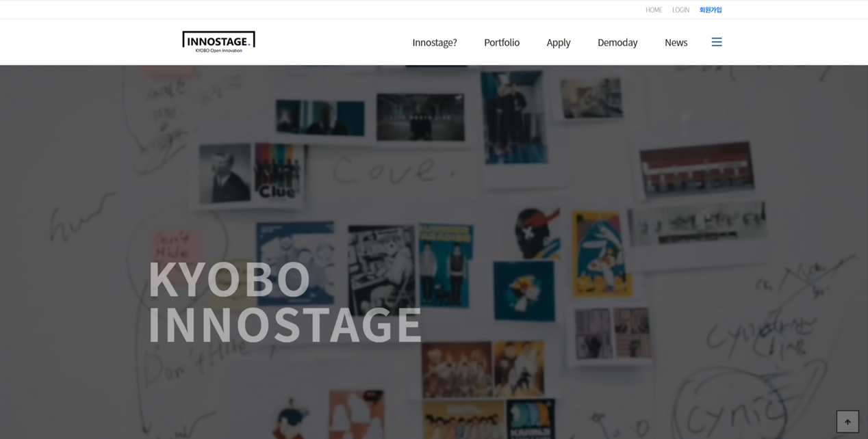Click the red building photograph

pyautogui.click(x=696, y=168)
